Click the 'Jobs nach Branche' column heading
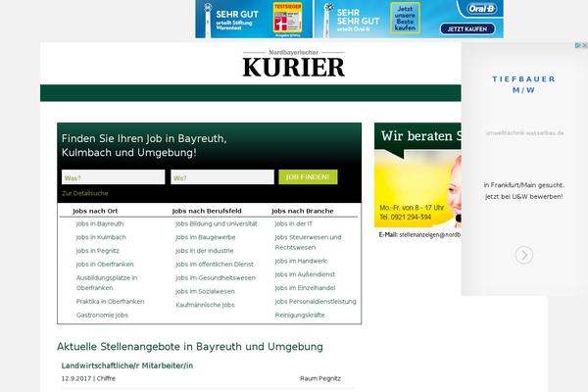 click(303, 211)
